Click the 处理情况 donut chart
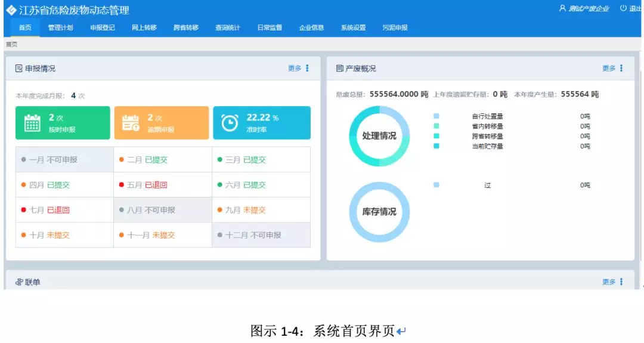Screen dimensions: 644x343 click(x=379, y=136)
